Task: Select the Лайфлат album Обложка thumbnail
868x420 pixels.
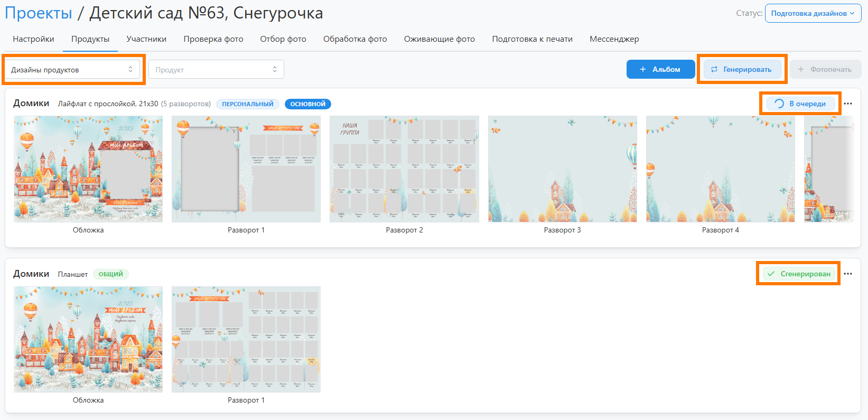Action: point(88,169)
